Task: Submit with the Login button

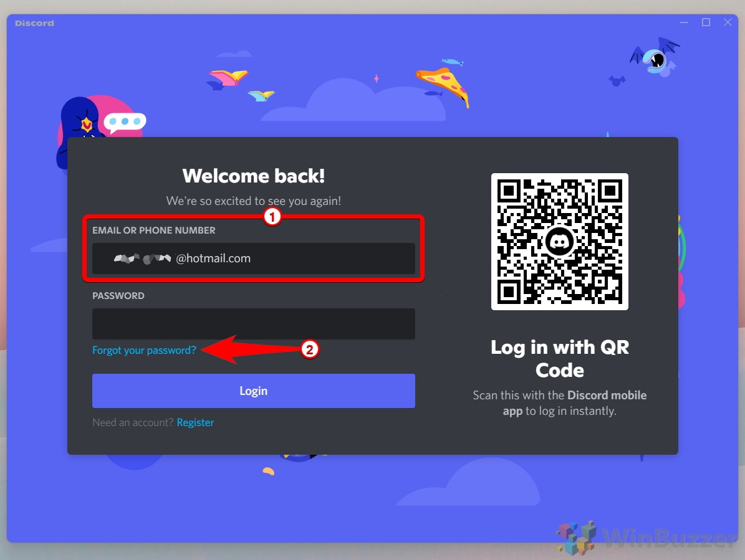Action: tap(253, 391)
